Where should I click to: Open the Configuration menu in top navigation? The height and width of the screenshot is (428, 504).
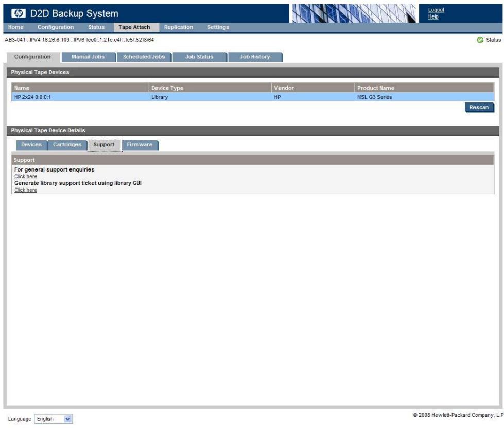[x=56, y=27]
